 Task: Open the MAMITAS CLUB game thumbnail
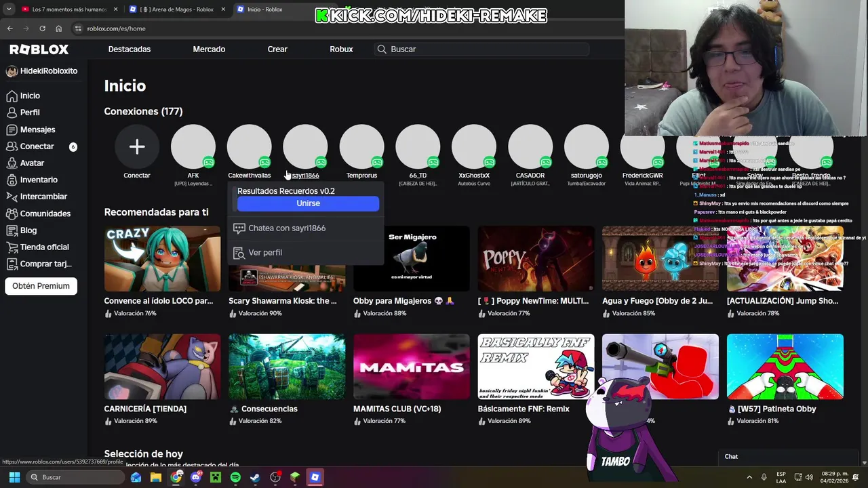(411, 367)
